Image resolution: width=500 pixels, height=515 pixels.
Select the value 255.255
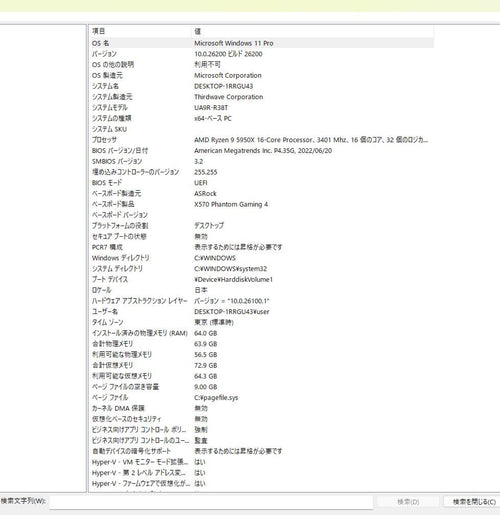[x=206, y=172]
